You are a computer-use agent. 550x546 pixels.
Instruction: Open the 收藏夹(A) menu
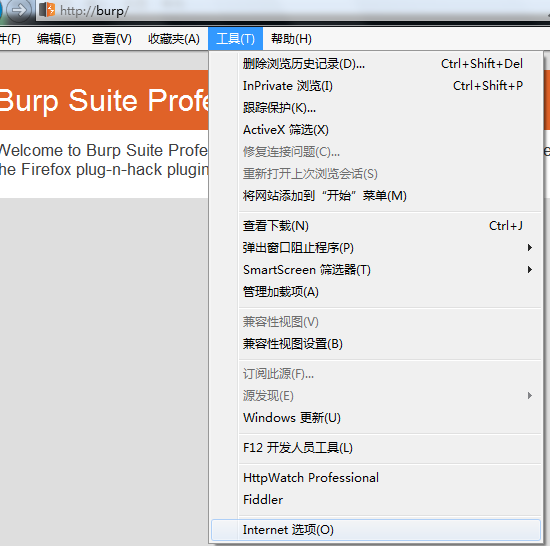pos(174,39)
